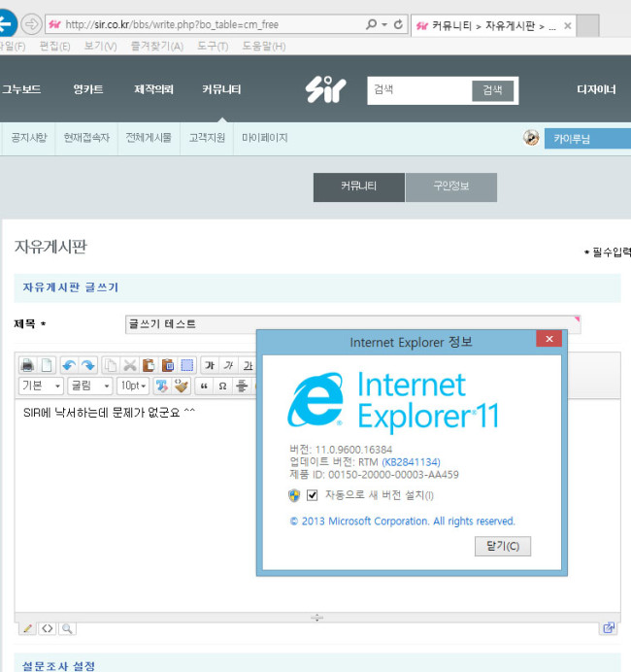Click the user avatar next to 카이루님
Viewport: 631px width, 672px height.
pos(531,138)
